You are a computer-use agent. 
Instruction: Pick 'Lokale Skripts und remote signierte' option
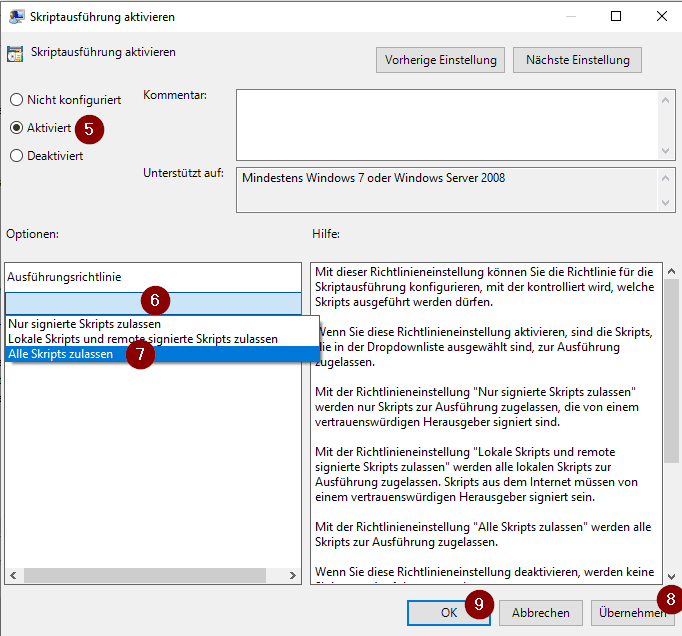tap(142, 339)
